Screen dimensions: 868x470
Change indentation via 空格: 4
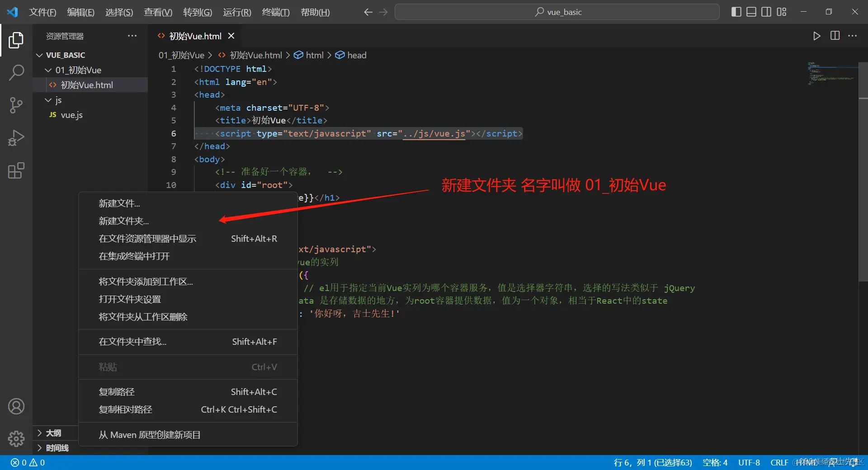pyautogui.click(x=715, y=462)
